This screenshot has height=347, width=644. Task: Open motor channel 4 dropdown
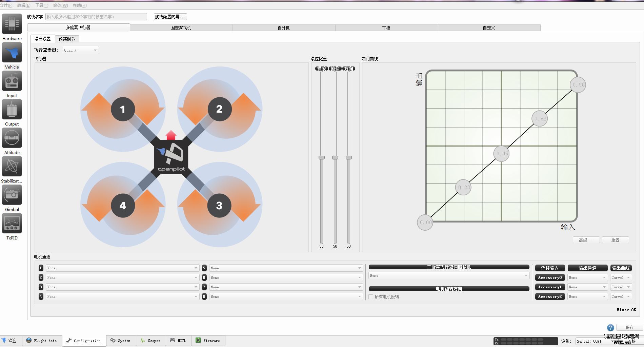pos(122,296)
